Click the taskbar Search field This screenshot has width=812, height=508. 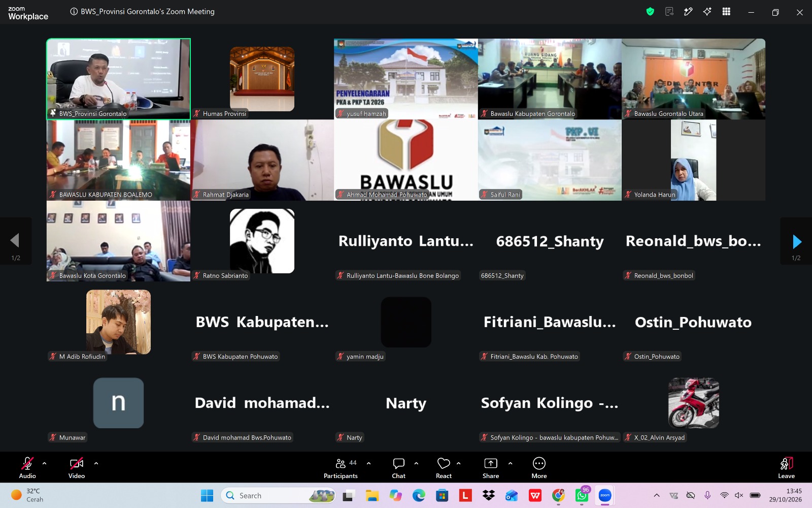tap(279, 496)
